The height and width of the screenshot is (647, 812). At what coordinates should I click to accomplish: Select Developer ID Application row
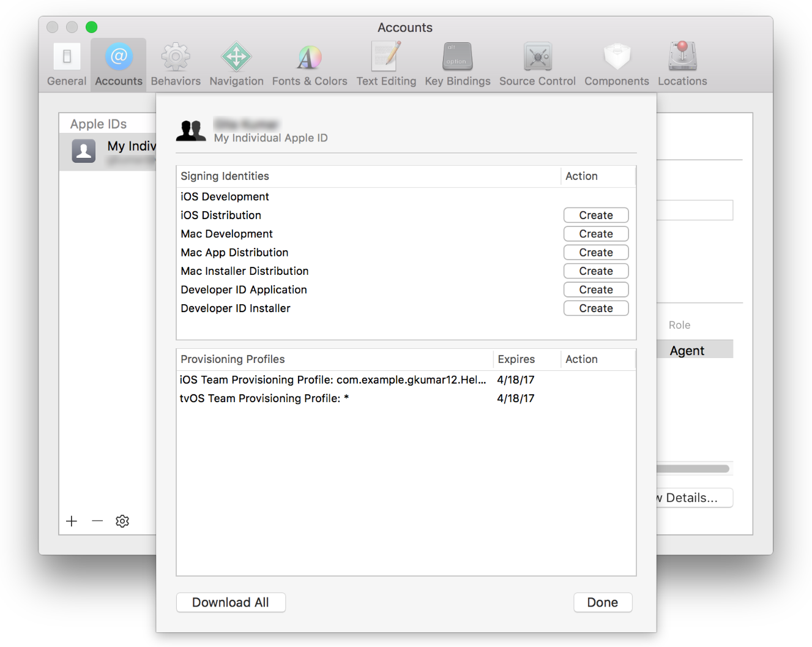pyautogui.click(x=406, y=290)
